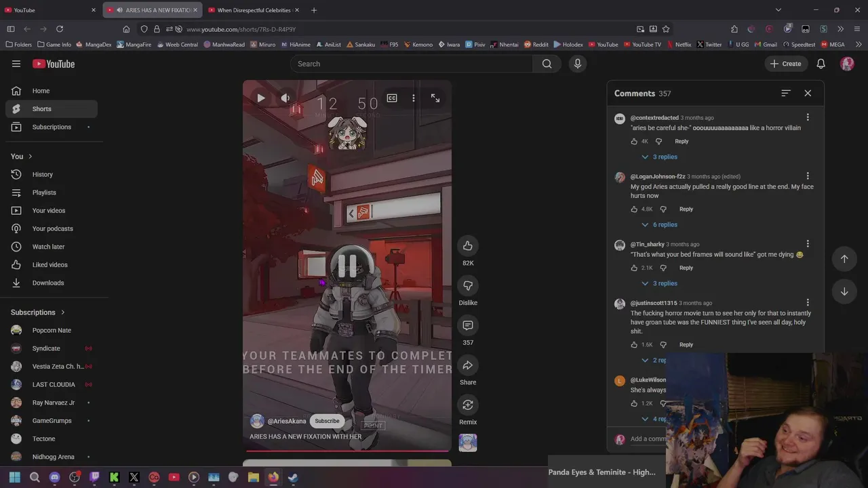Click the Add a comment field
This screenshot has height=488, width=868.
[x=648, y=439]
